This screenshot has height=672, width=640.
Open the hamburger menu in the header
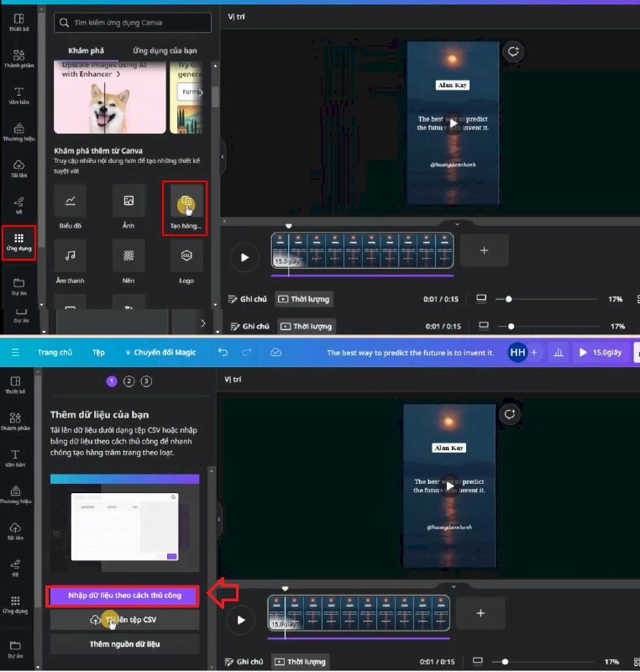coord(15,352)
